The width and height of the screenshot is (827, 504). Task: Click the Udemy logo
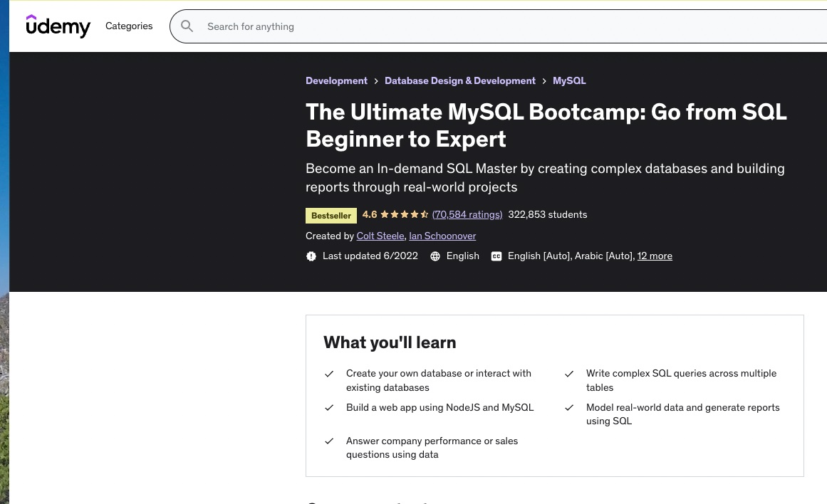(x=58, y=26)
